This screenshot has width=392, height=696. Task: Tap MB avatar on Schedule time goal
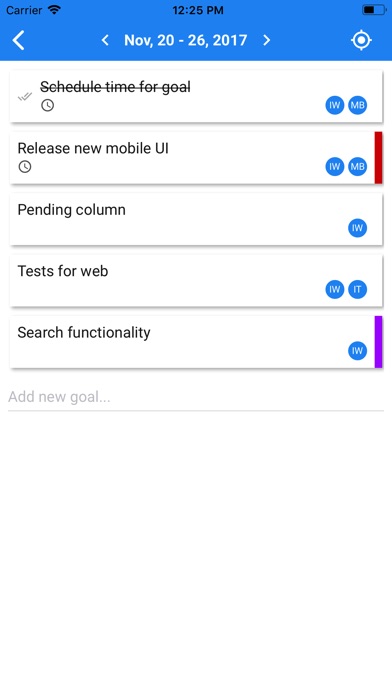point(357,105)
